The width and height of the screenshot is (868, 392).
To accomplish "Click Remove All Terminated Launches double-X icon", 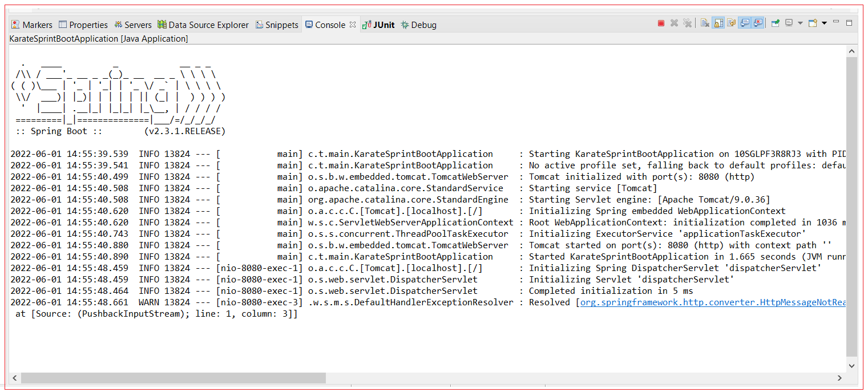I will coord(687,23).
